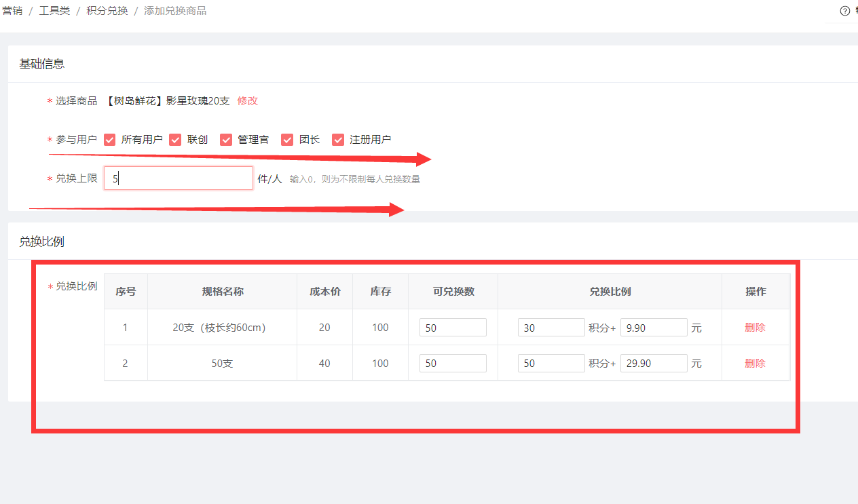Navigate to 积分兑换 breadcrumb
Viewport: 858px width, 504px height.
tap(107, 11)
